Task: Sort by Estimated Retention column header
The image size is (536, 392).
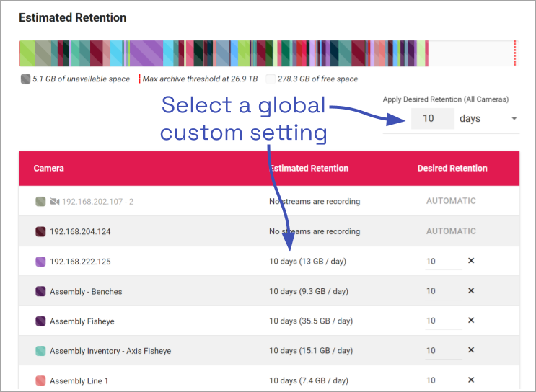Action: tap(309, 169)
